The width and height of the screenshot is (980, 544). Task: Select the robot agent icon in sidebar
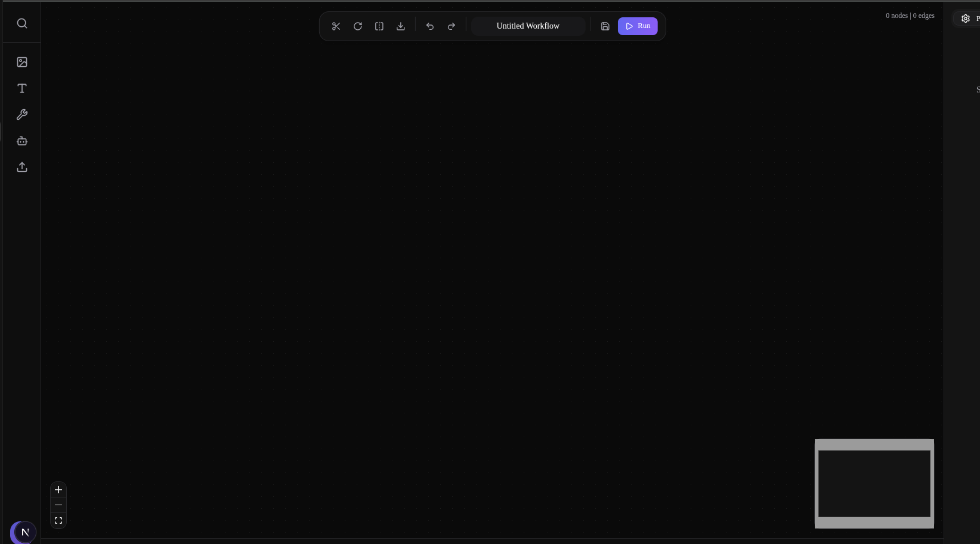pyautogui.click(x=22, y=141)
